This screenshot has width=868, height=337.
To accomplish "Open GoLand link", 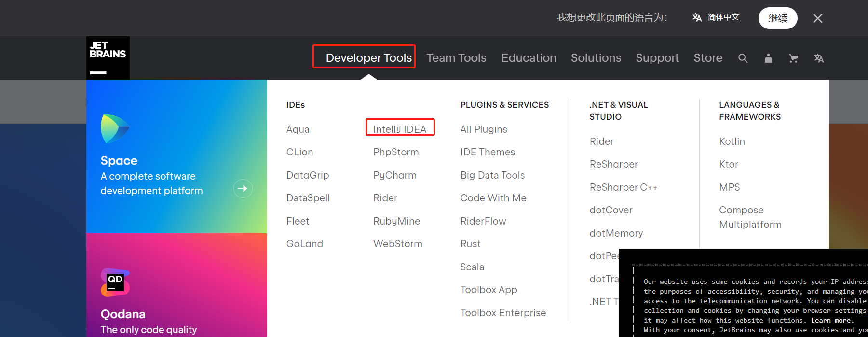I will coord(305,244).
